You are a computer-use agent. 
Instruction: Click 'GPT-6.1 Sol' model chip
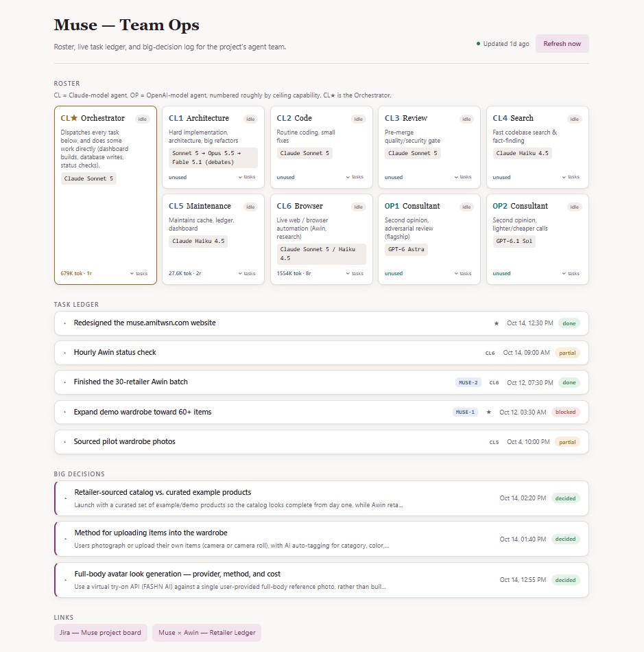coord(514,241)
